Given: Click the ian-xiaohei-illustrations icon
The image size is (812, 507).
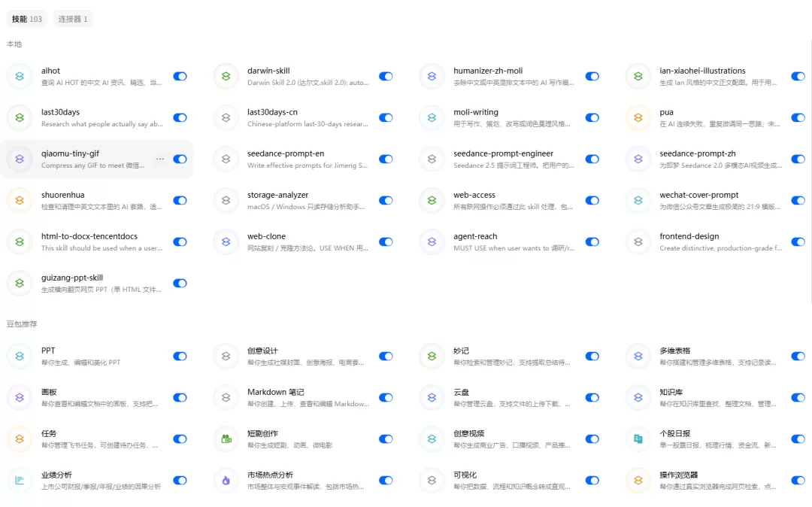Looking at the screenshot, I should 638,76.
